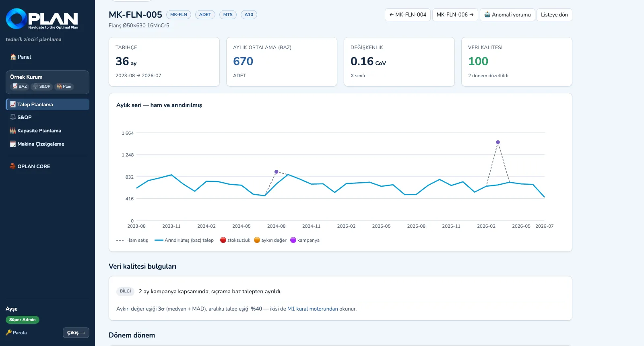Image resolution: width=644 pixels, height=346 pixels.
Task: Open S&OP in the sidebar
Action: (47, 117)
